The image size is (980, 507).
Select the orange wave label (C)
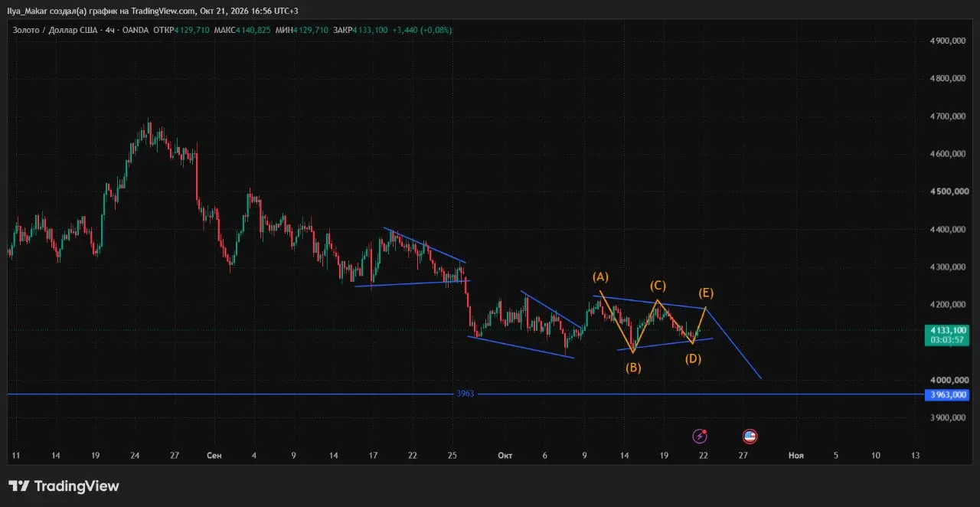658,286
